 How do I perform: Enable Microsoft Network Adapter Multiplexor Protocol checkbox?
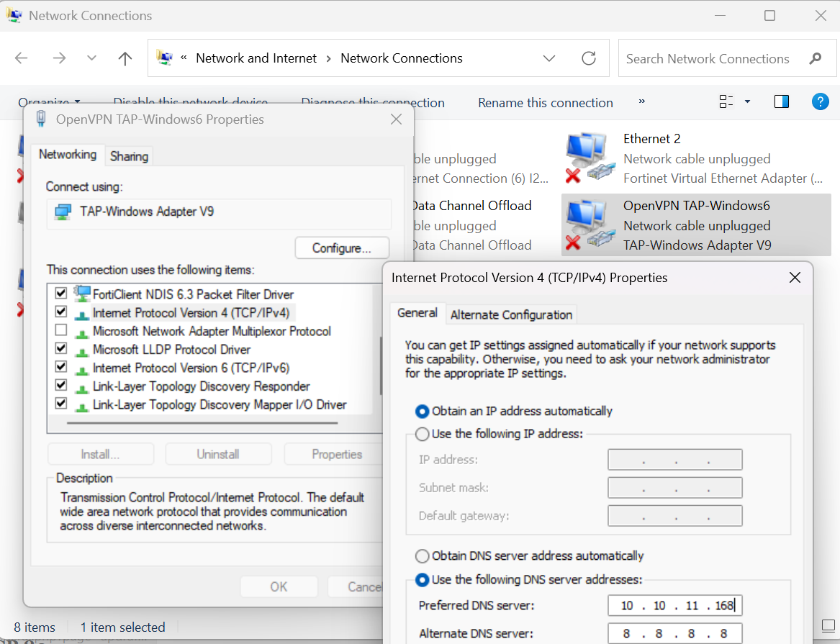(61, 330)
